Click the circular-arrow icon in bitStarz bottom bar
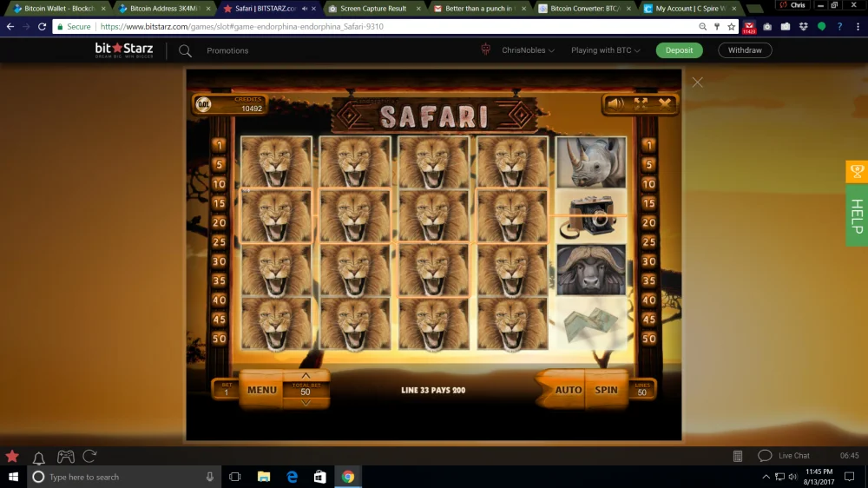 tap(89, 456)
